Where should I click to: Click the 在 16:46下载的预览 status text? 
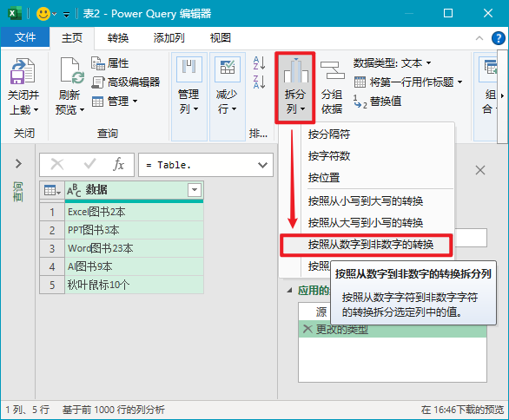click(x=462, y=410)
